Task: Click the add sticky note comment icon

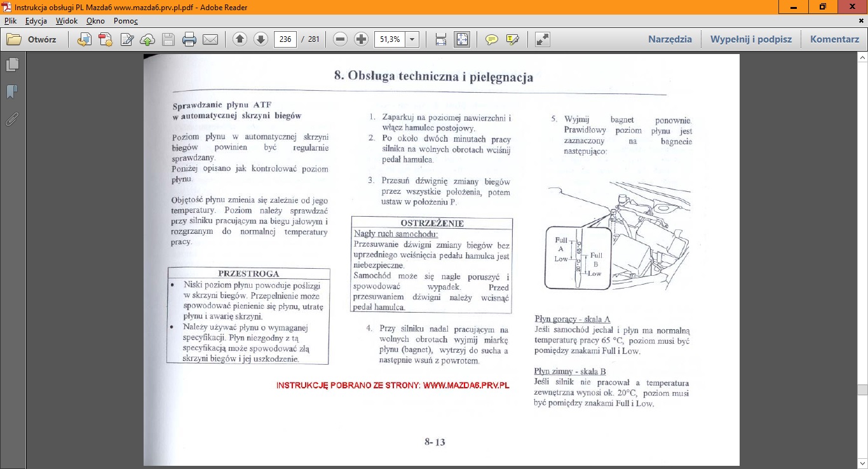Action: click(491, 39)
